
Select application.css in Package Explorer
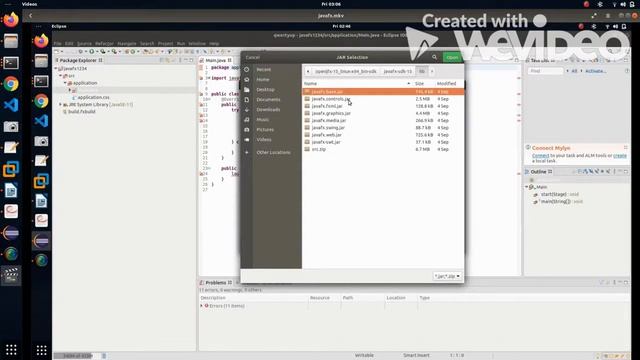click(93, 97)
